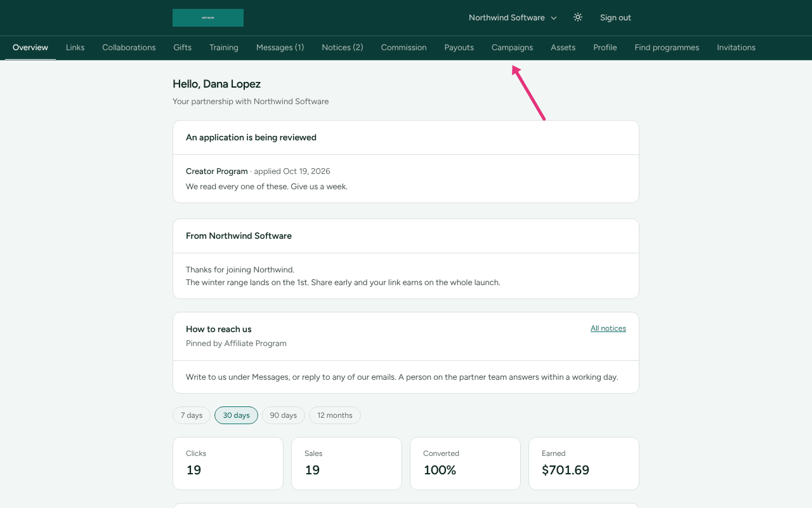Open the Find programmes tab
The width and height of the screenshot is (812, 508).
[667, 48]
